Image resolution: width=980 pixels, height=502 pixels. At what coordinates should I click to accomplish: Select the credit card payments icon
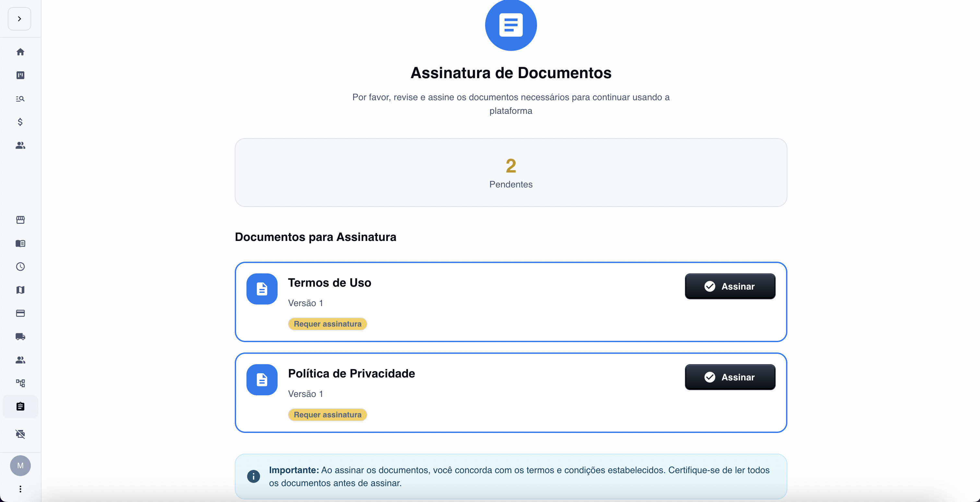(20, 313)
